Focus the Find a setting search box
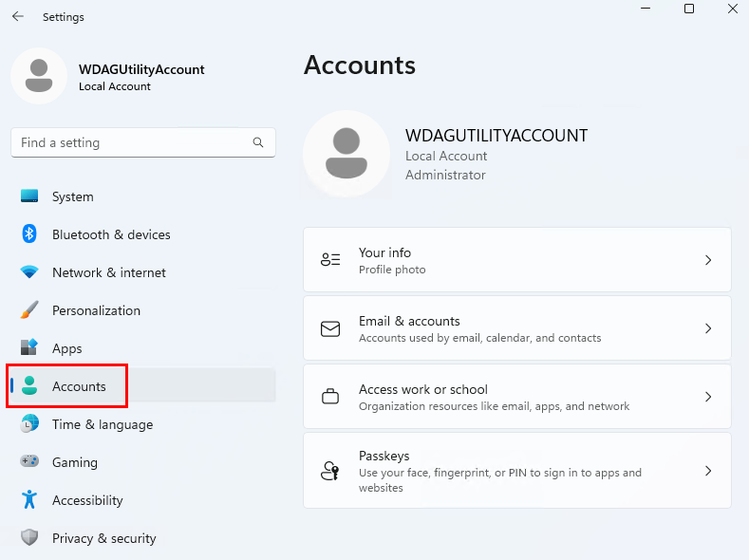This screenshot has height=560, width=749. click(x=143, y=142)
